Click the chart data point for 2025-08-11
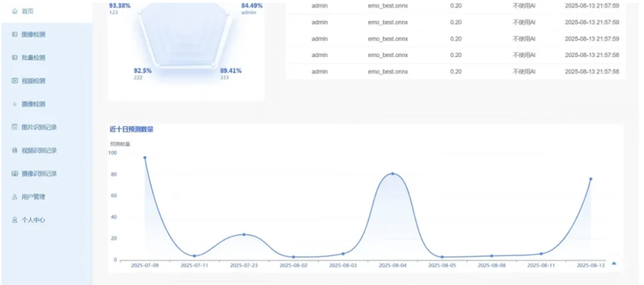This screenshot has width=644, height=285. pos(541,253)
